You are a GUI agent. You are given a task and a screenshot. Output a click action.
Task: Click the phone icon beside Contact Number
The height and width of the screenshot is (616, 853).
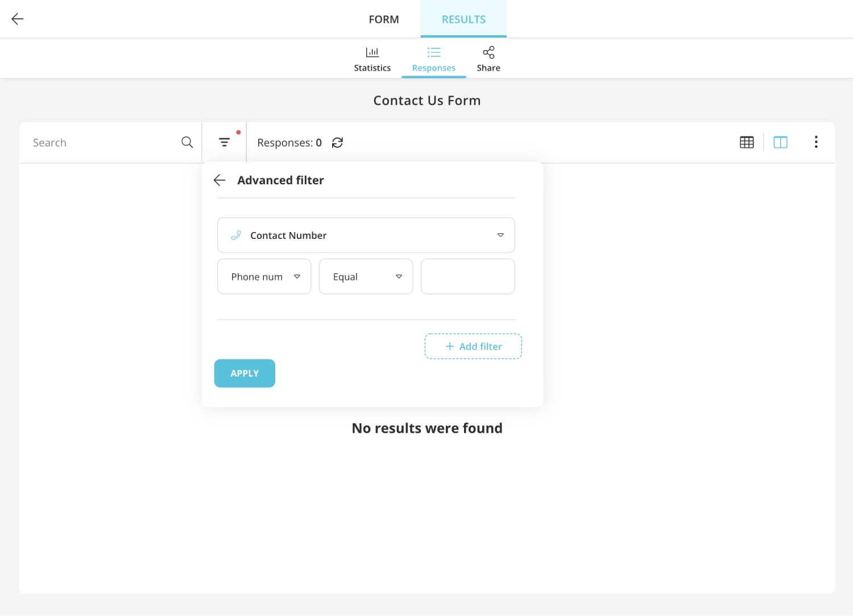click(x=236, y=235)
